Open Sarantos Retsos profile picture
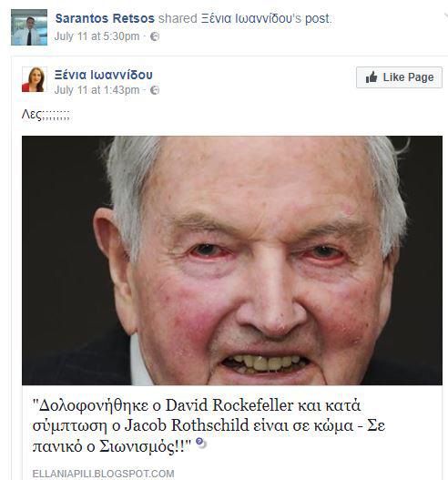The height and width of the screenshot is (480, 448). click(29, 27)
